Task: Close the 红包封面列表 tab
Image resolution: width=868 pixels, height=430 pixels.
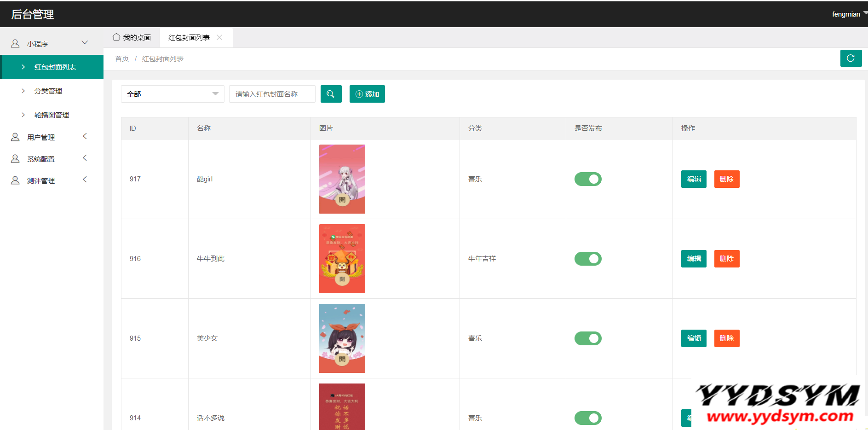Action: tap(219, 38)
